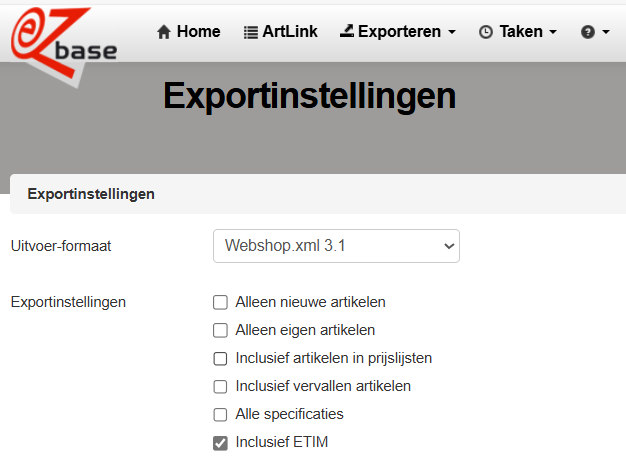The width and height of the screenshot is (626, 458).
Task: Click the Home house icon
Action: [164, 32]
